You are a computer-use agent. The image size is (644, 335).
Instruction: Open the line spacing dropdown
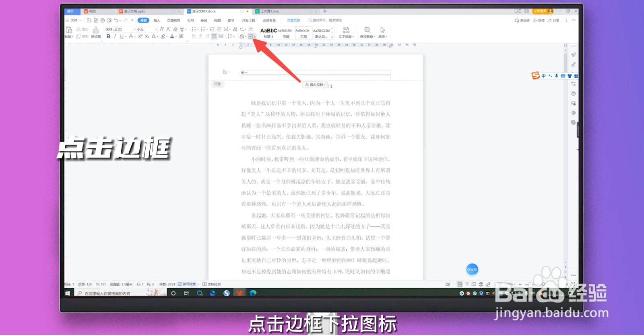(x=234, y=37)
